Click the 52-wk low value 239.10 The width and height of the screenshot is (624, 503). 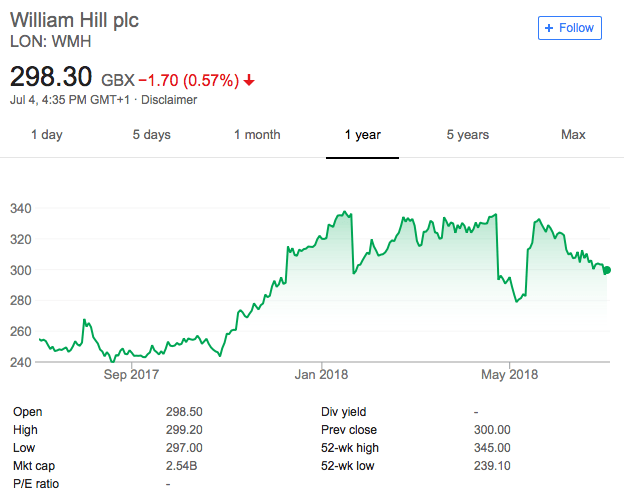point(492,466)
